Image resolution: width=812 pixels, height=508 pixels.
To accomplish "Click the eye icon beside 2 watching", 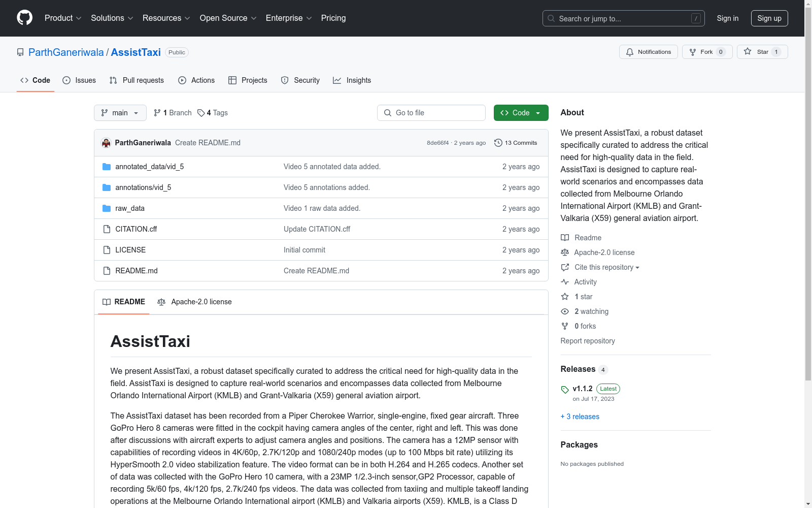I will click(x=565, y=311).
